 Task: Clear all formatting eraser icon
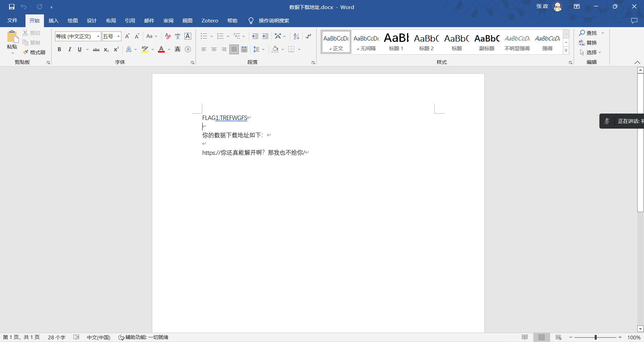point(168,36)
